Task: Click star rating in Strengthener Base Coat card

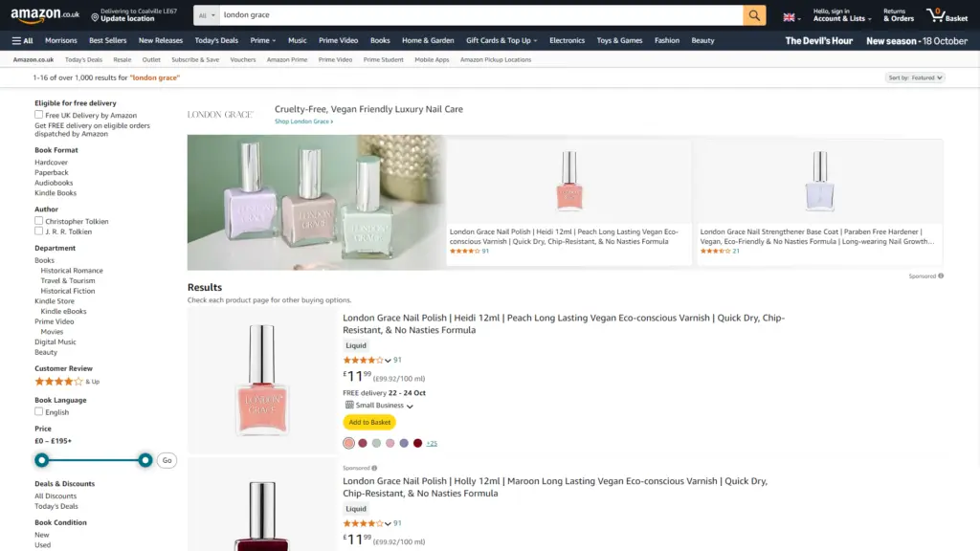Action: (715, 252)
